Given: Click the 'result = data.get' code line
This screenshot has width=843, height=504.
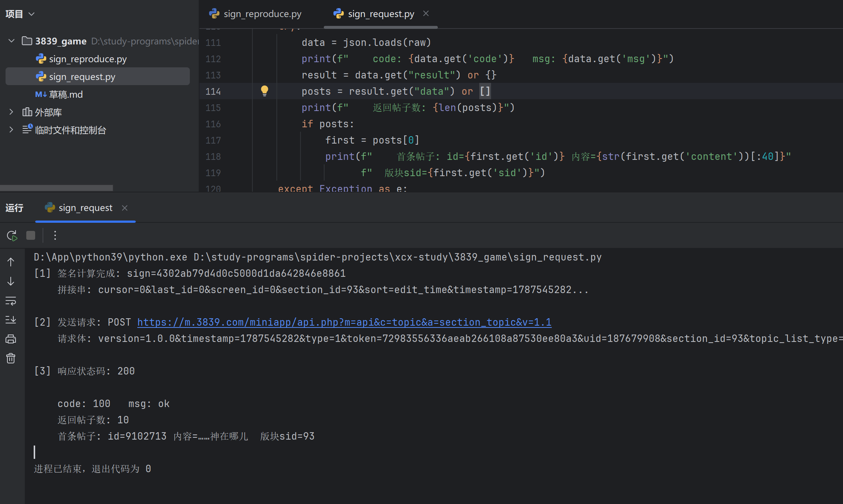Looking at the screenshot, I should point(399,75).
